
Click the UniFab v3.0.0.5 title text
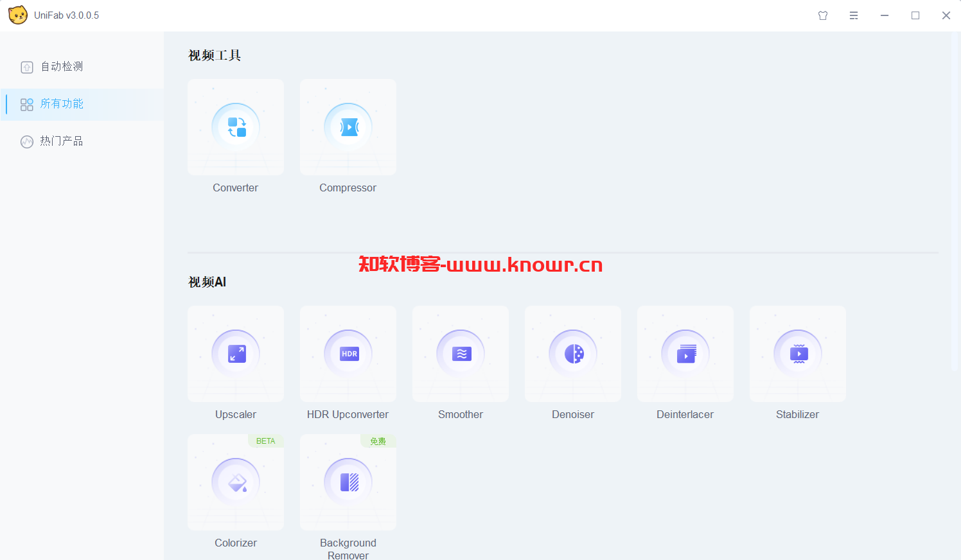(67, 15)
